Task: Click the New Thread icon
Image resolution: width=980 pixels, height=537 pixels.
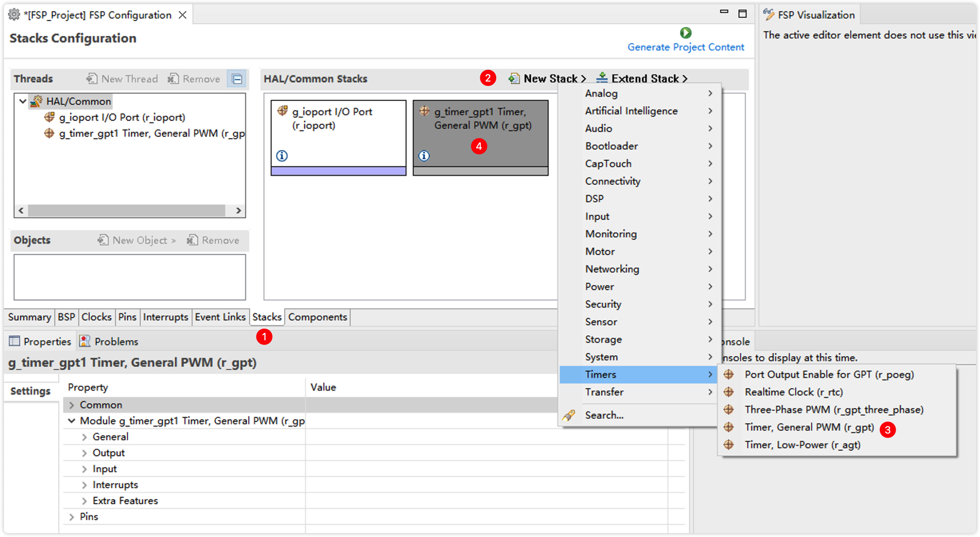Action: [x=92, y=78]
